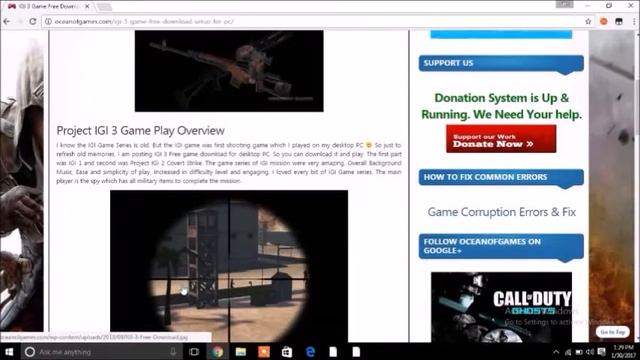Bookmark this page with the star icon
This screenshot has height=360, width=640.
click(588, 21)
